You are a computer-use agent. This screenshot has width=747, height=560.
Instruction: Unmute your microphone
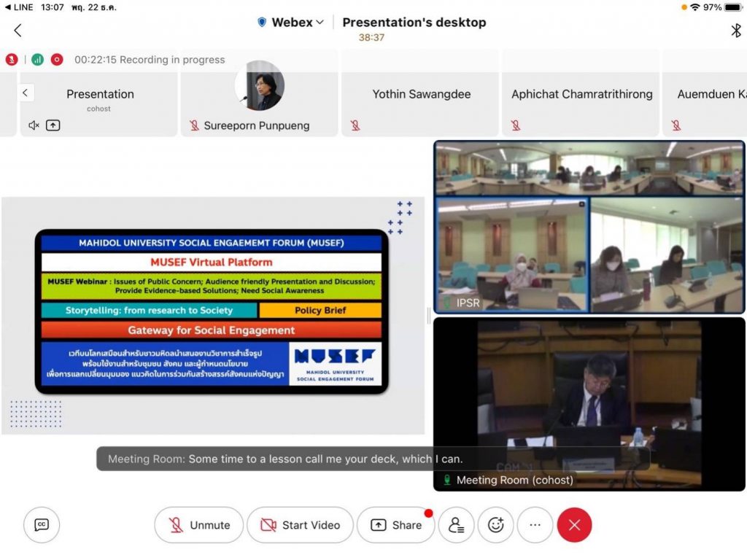coord(198,525)
